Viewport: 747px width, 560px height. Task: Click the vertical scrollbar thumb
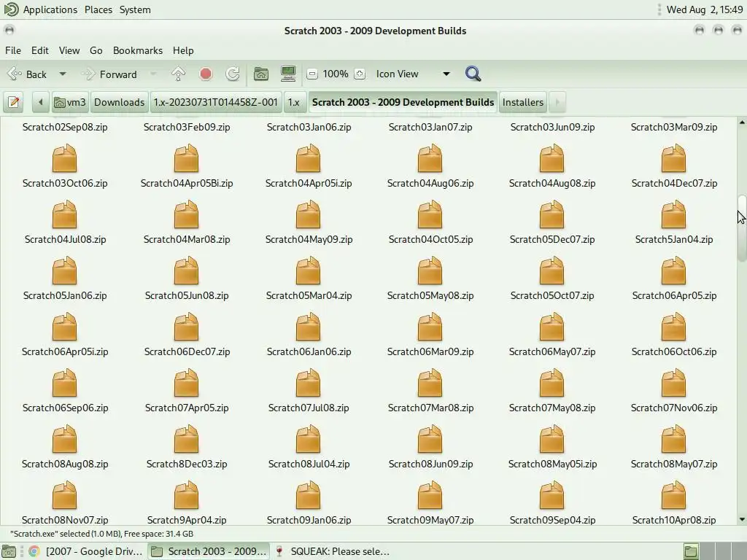(x=742, y=227)
